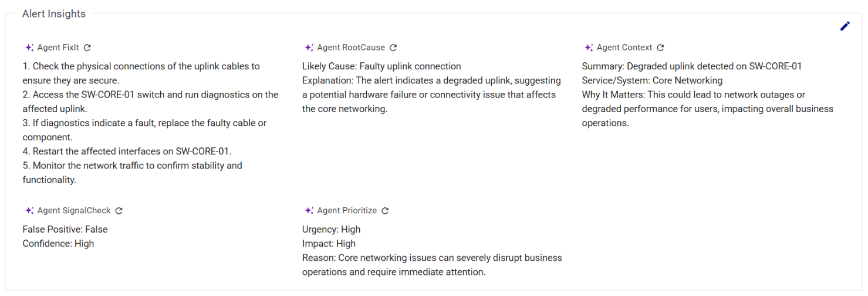Click the edit pencil icon for Alert Insights
This screenshot has width=868, height=296.
[845, 26]
